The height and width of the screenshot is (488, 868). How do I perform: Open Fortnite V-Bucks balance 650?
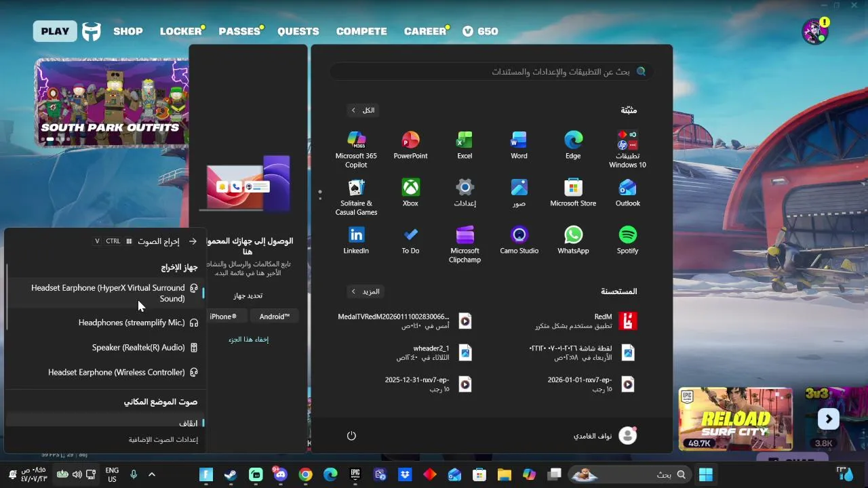(480, 31)
